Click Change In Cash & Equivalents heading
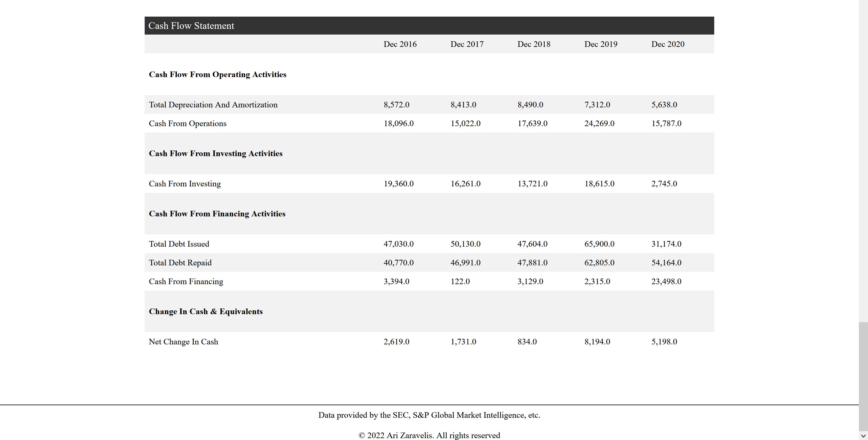 205,312
